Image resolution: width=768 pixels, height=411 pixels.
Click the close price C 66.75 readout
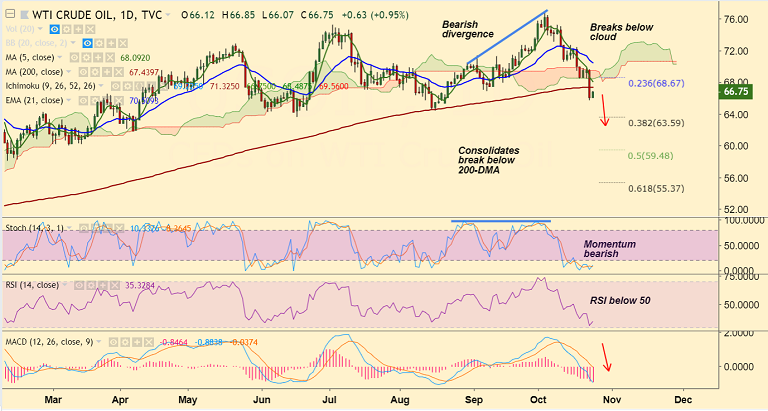(x=318, y=15)
